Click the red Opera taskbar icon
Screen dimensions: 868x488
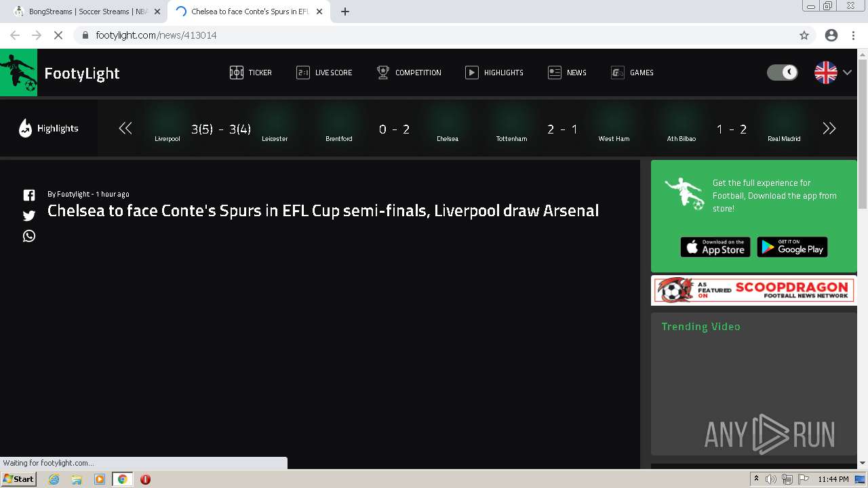pos(145,479)
